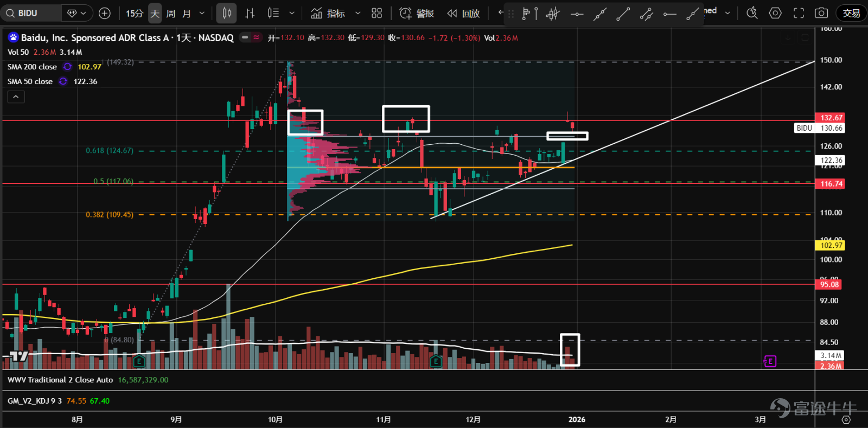Take a chart snapshot with camera icon
The height and width of the screenshot is (428, 868).
pos(821,13)
